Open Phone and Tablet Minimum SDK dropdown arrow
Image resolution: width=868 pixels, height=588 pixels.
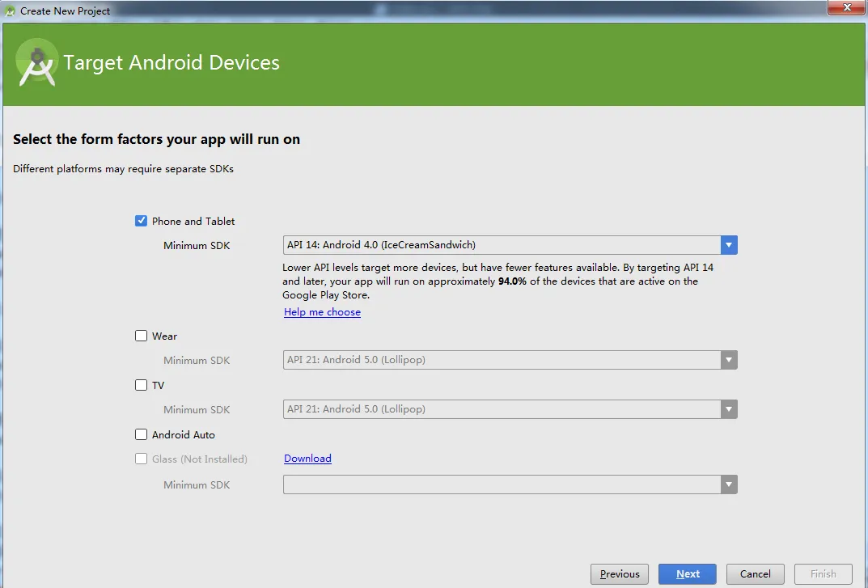pos(729,245)
